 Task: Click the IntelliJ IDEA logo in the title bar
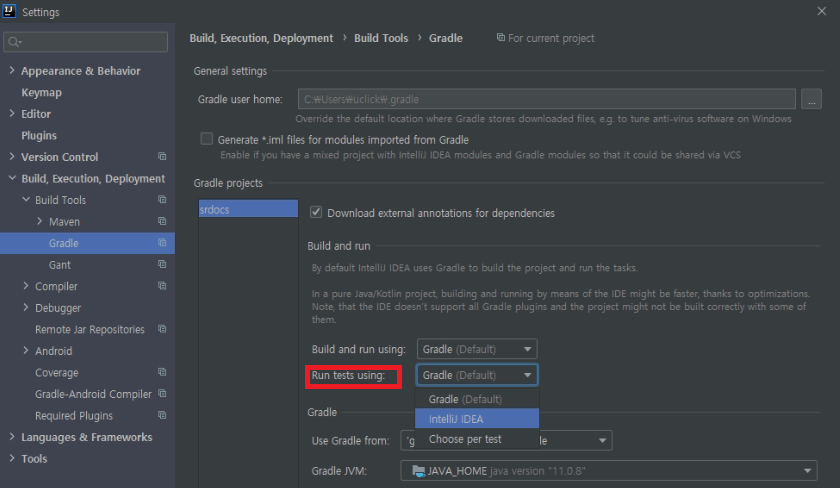(x=9, y=11)
